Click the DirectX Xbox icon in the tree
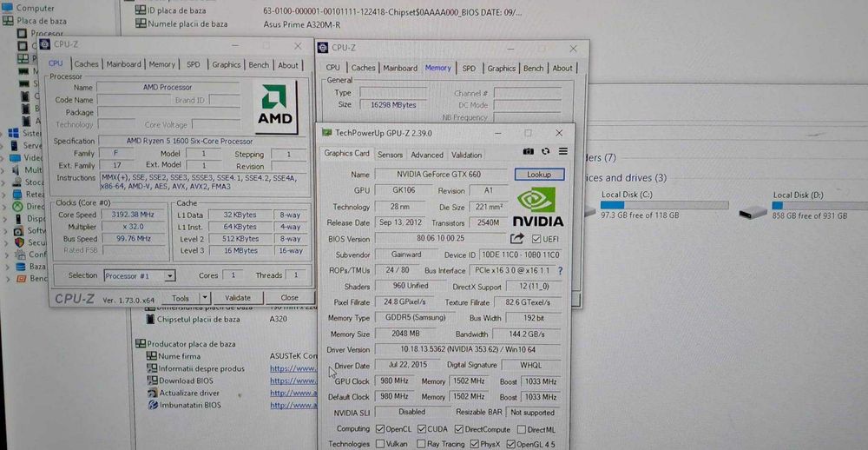The height and width of the screenshot is (450, 868). (x=19, y=206)
